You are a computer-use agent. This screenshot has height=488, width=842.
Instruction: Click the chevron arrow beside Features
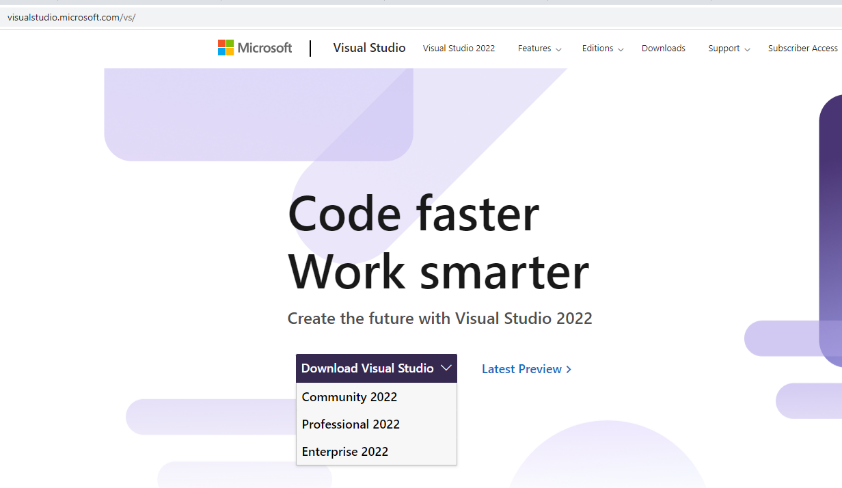(x=558, y=49)
